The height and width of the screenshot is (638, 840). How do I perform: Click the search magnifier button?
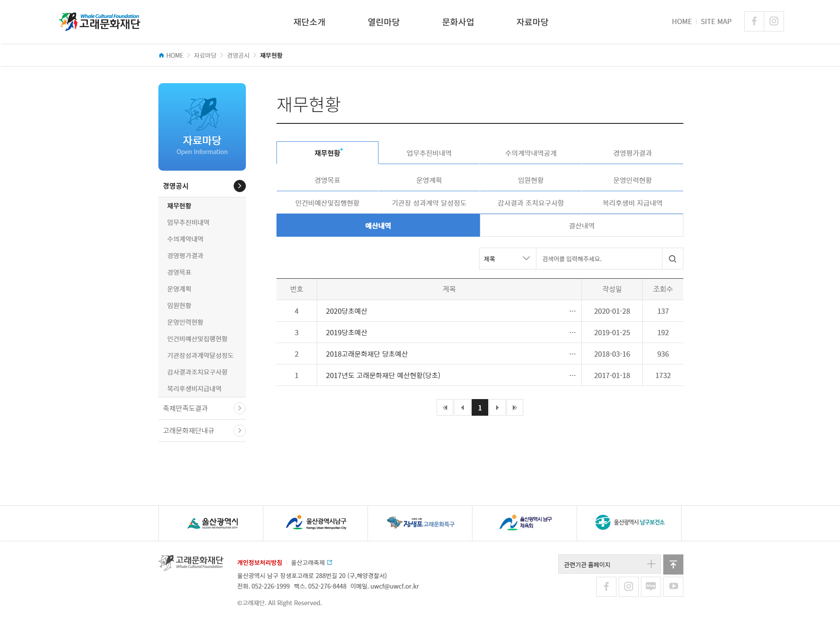click(x=672, y=259)
